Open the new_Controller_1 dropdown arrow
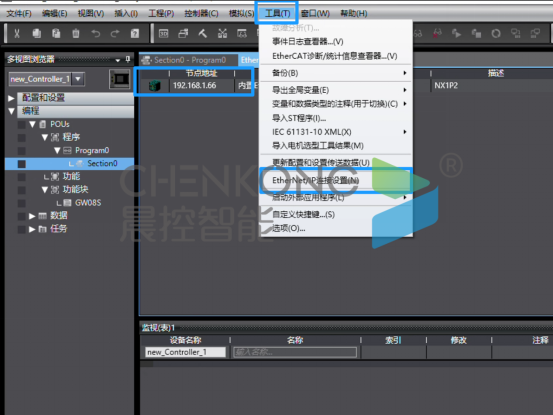The image size is (553, 415). [78, 79]
